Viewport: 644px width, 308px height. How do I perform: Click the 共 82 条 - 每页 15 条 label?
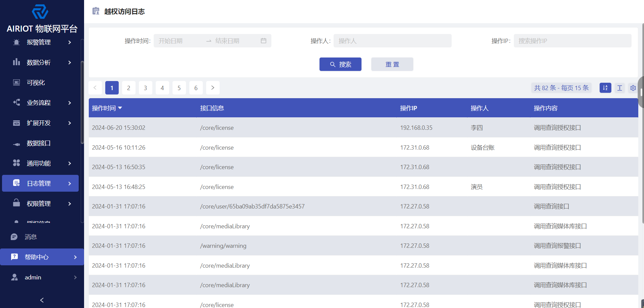[561, 88]
